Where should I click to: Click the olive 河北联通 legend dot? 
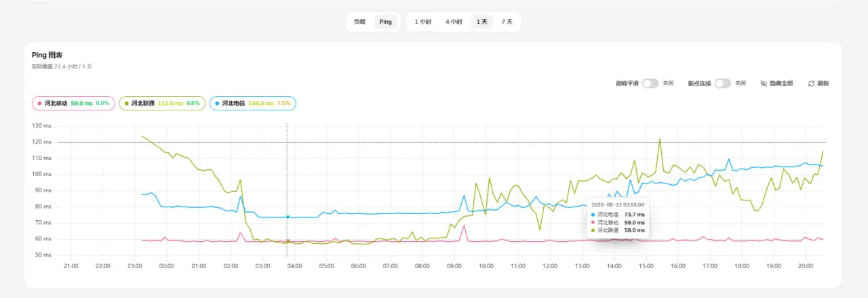(x=126, y=104)
